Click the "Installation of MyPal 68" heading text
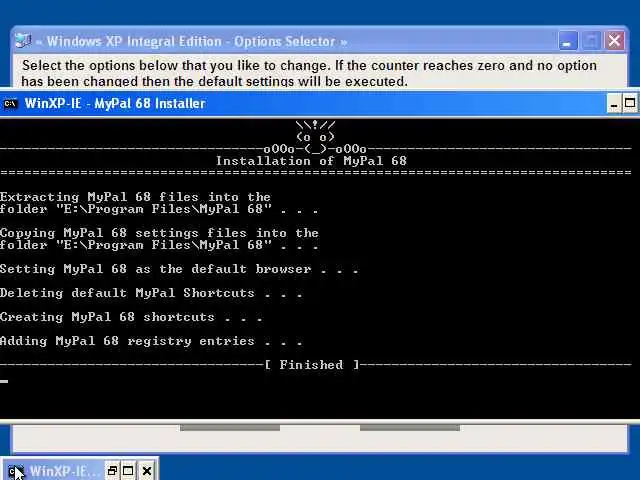The width and height of the screenshot is (640, 480). [x=311, y=161]
